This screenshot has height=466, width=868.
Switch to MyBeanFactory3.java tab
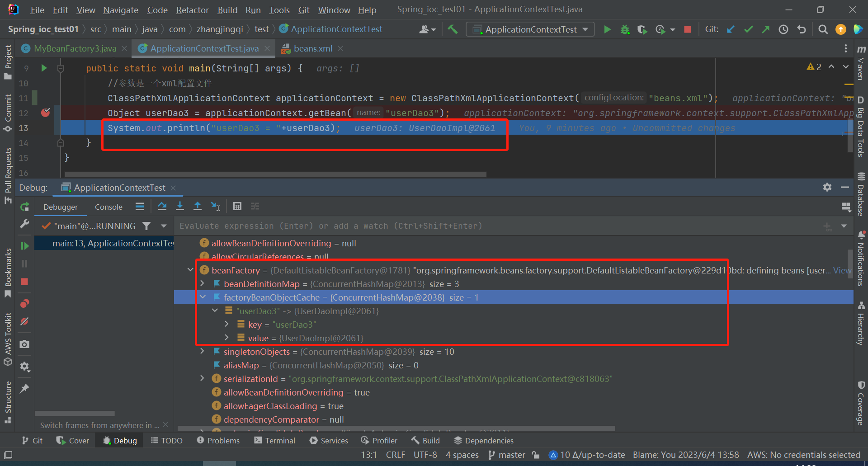[x=75, y=48]
